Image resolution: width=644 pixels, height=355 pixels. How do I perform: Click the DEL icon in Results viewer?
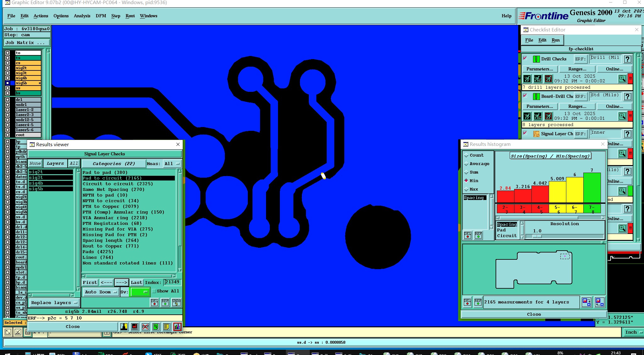[x=154, y=302]
